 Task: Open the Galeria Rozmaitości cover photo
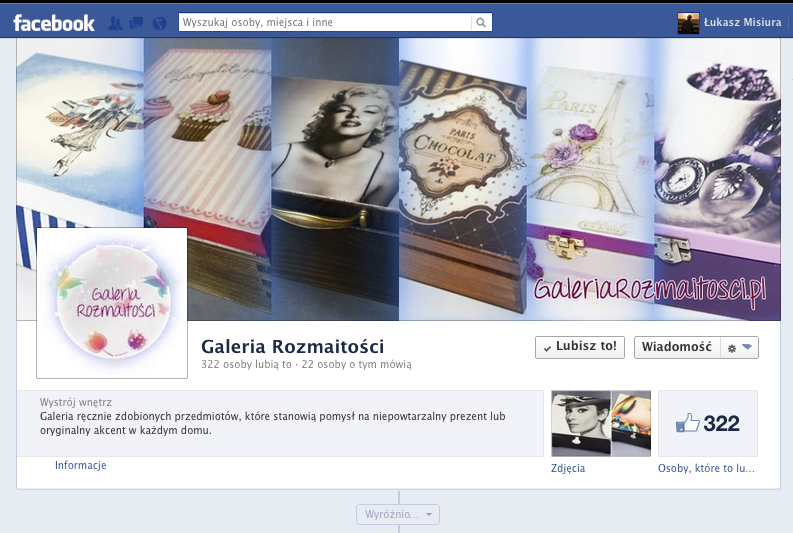pyautogui.click(x=399, y=179)
